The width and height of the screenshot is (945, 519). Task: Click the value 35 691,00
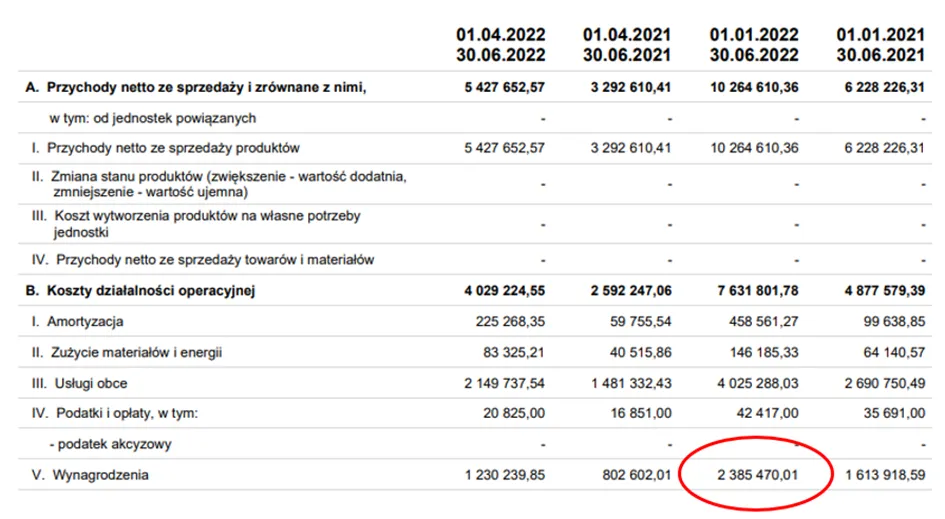coord(894,413)
